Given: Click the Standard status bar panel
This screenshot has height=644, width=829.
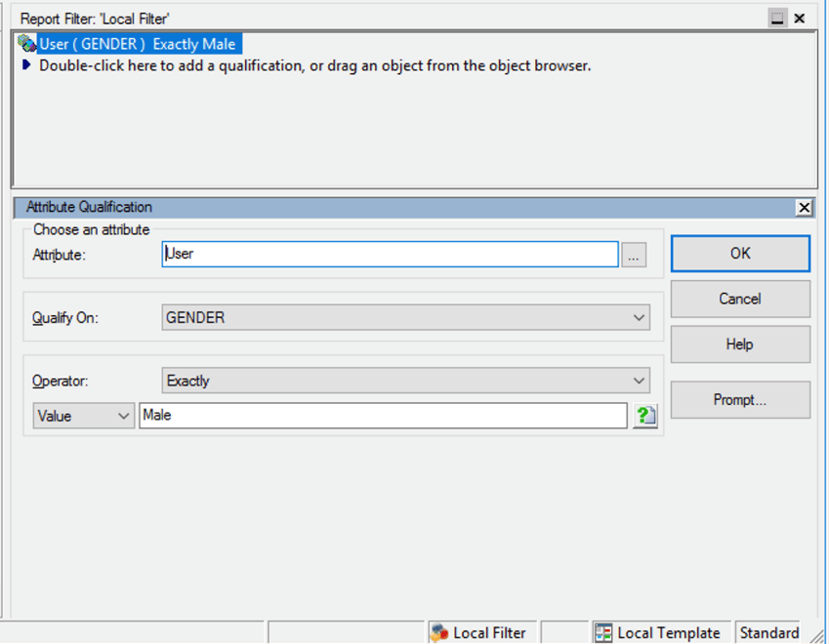Looking at the screenshot, I should [x=768, y=632].
